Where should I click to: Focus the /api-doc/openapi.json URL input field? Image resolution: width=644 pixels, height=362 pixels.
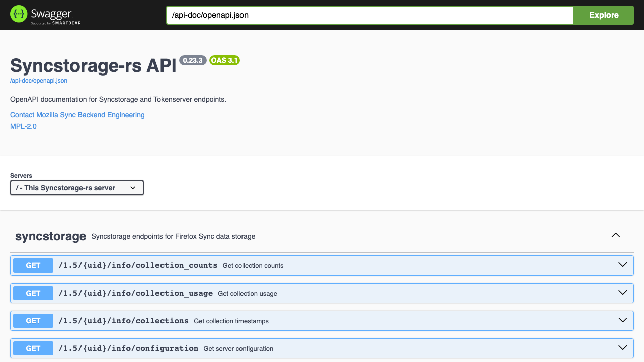point(370,15)
